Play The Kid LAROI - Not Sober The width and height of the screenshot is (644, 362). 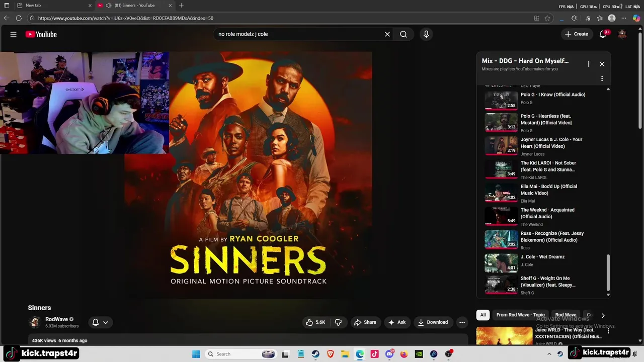tap(536, 170)
